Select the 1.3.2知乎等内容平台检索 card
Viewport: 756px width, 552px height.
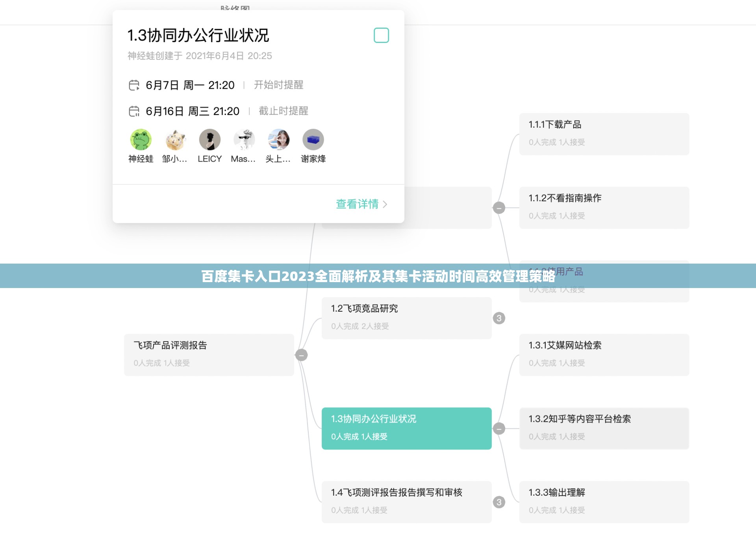coord(604,429)
